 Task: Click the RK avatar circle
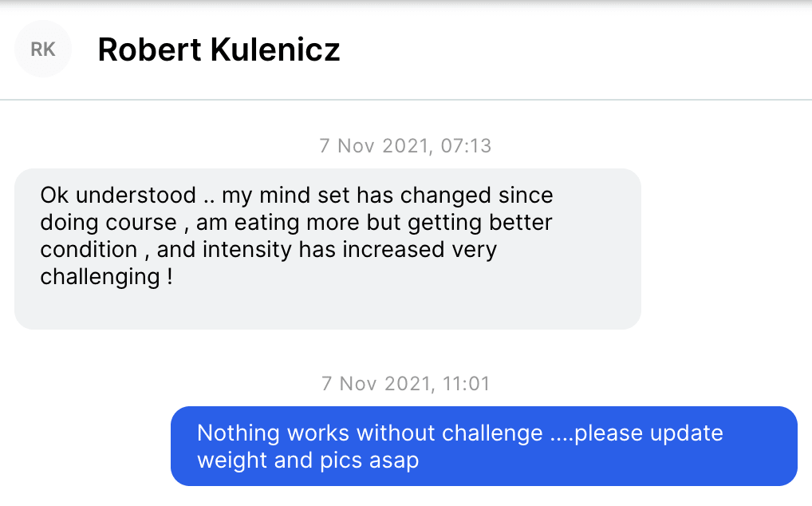(42, 49)
